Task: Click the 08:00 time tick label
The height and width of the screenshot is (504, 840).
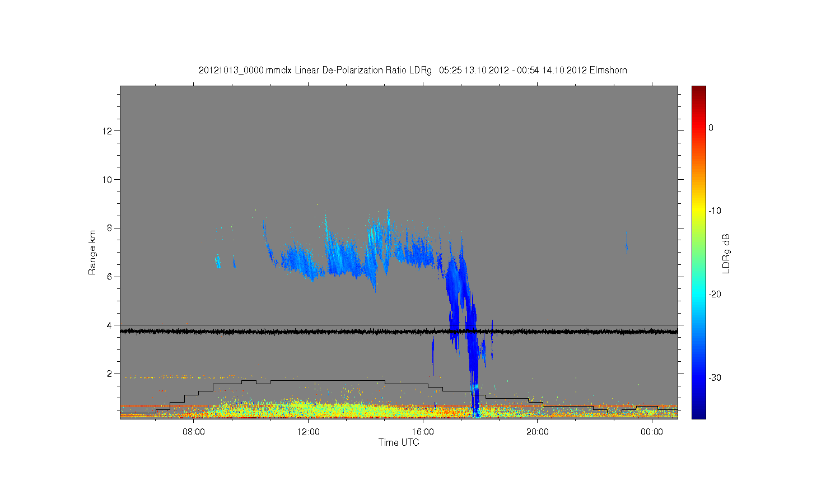Action: pyautogui.click(x=194, y=432)
